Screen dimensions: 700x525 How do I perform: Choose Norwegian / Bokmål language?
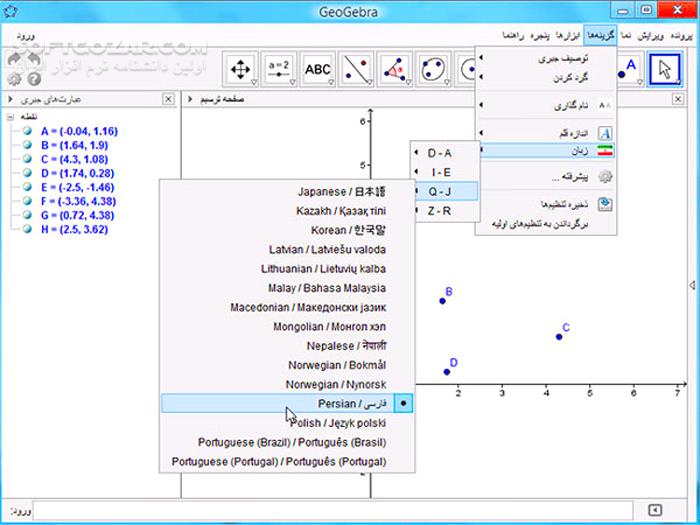288,365
